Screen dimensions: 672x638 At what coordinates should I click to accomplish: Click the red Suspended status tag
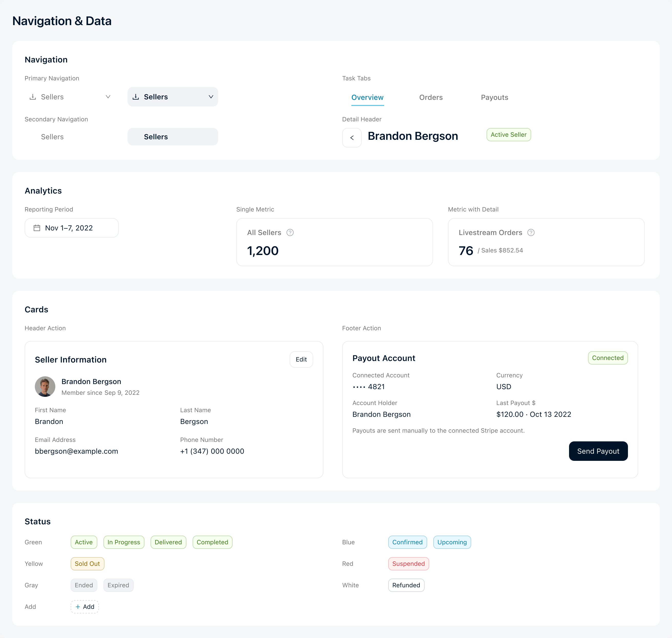(408, 563)
